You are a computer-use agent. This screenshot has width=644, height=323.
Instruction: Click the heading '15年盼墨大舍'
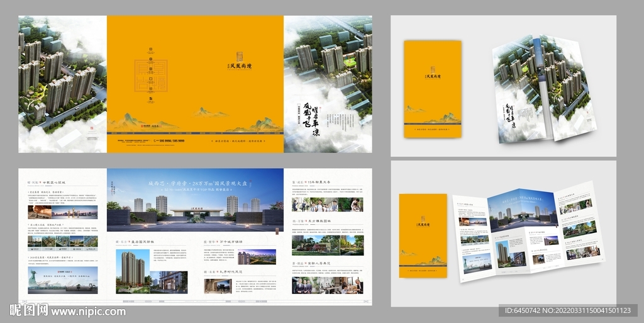(319, 182)
